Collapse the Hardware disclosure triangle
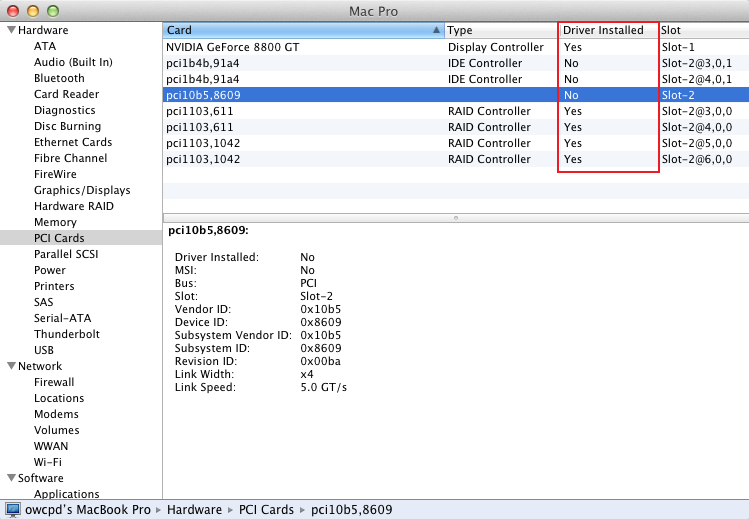Viewport: 749px width, 519px height. pos(10,30)
